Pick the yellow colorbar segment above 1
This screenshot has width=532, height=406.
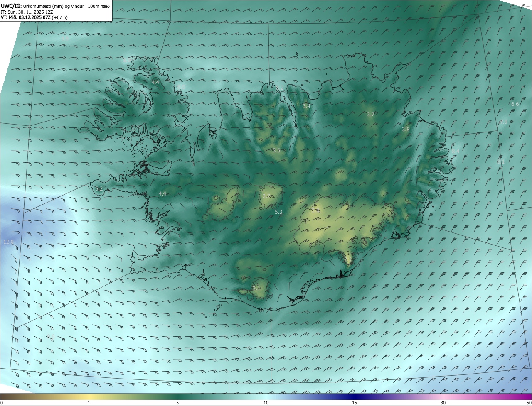click(x=89, y=396)
